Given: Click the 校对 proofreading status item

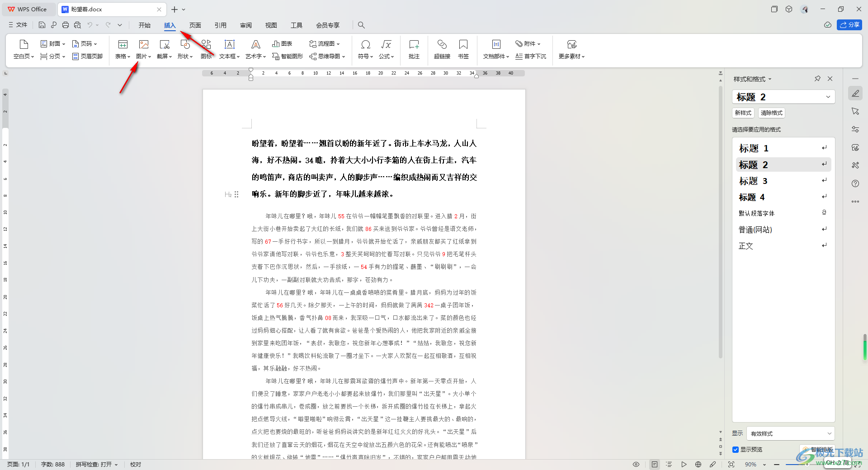Looking at the screenshot, I should point(136,464).
